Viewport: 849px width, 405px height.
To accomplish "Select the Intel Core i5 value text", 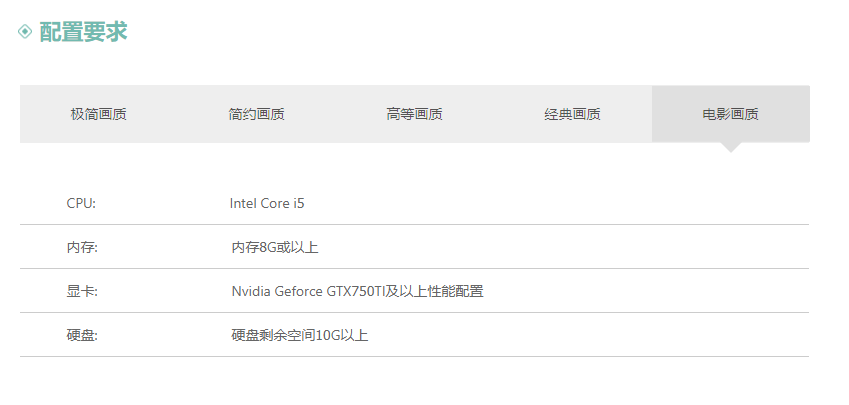I will click(x=267, y=204).
